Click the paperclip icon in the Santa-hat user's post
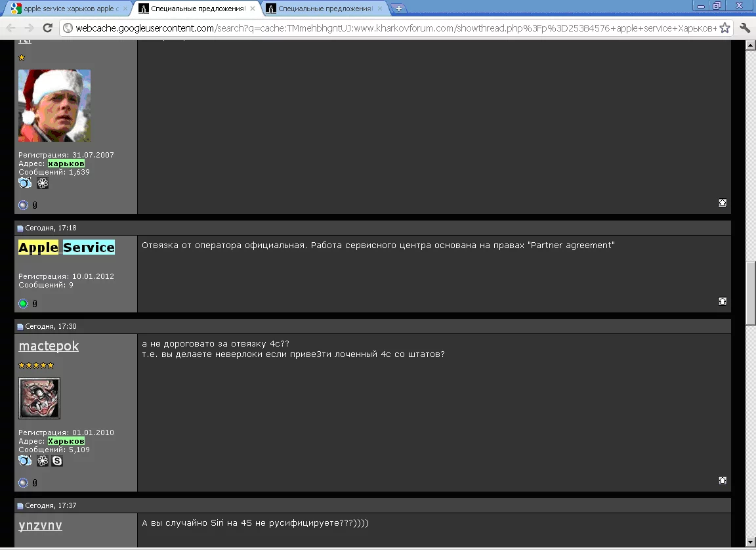The width and height of the screenshot is (756, 550). tap(35, 205)
